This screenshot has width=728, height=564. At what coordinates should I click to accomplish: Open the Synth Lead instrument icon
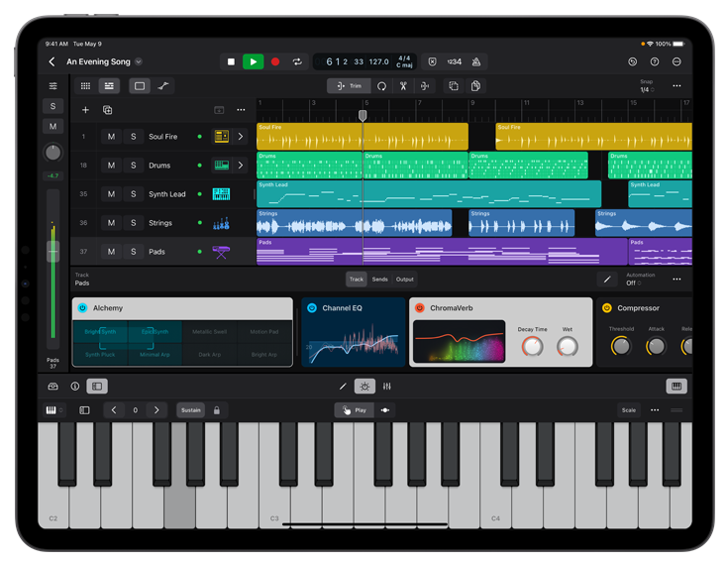[x=221, y=194]
